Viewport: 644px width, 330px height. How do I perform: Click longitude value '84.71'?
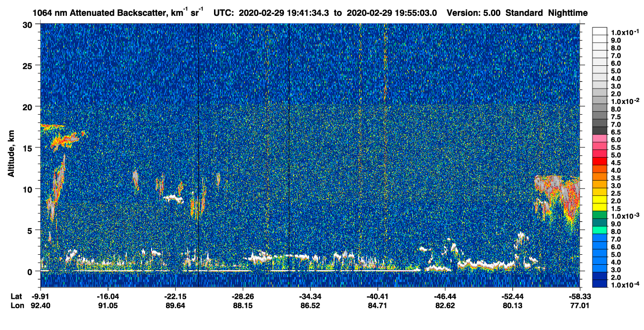[377, 305]
